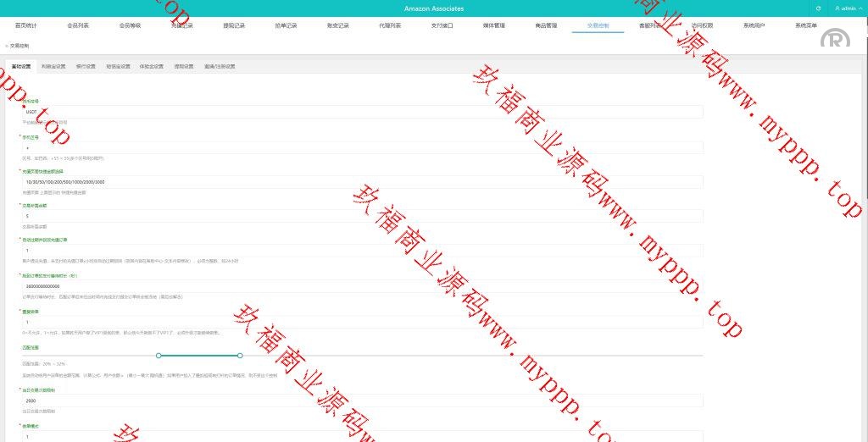Navigate to 支付接口 page
Viewport: 868px width, 442px height.
(x=442, y=25)
